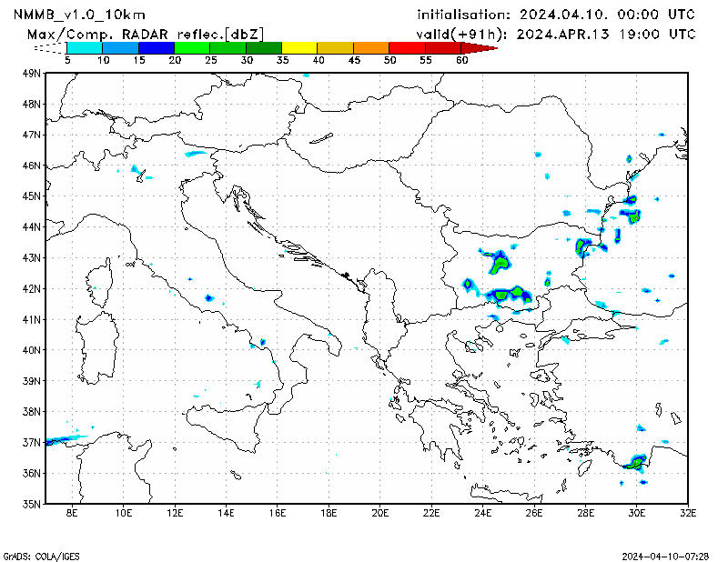Click the dashed arrow at the legend's left end
This screenshot has width=728, height=562.
(51, 47)
